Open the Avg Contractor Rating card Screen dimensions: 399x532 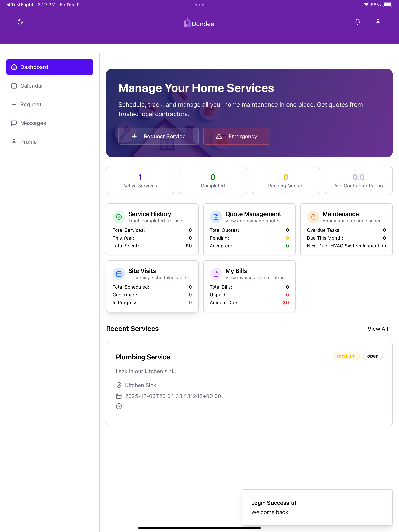(x=358, y=180)
